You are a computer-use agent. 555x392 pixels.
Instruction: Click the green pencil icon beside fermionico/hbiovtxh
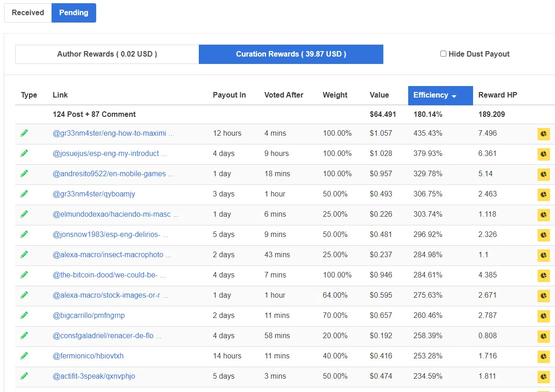pos(24,356)
